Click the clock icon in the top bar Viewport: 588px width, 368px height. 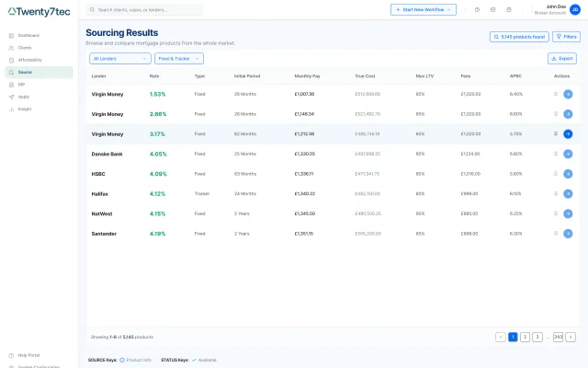pyautogui.click(x=477, y=10)
